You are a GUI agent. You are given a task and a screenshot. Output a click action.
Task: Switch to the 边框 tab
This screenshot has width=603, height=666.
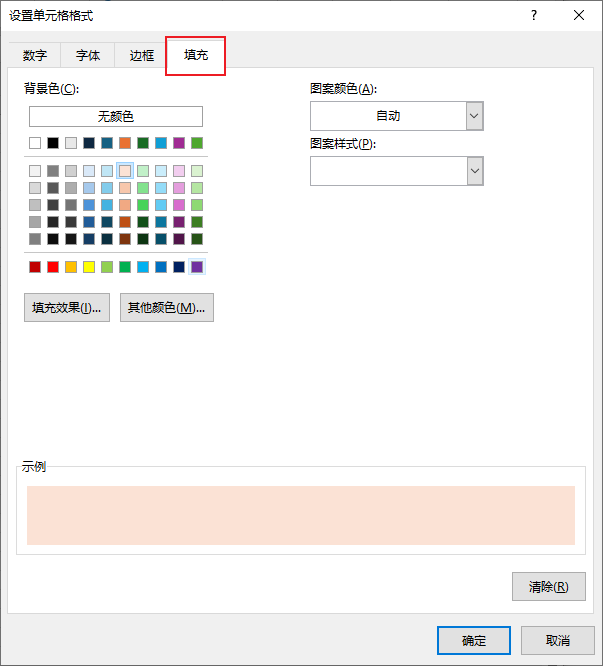[x=141, y=55]
